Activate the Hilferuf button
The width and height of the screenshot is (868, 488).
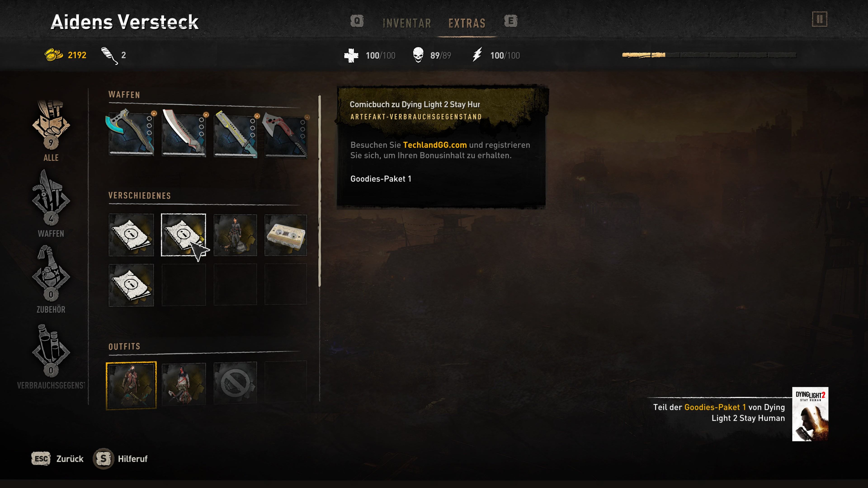point(120,459)
